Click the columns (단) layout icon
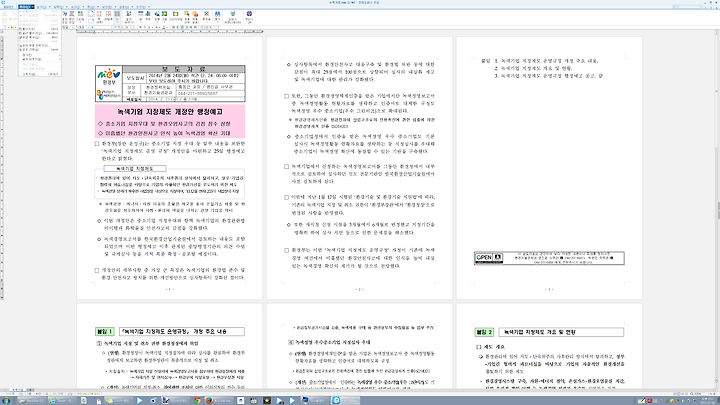Viewport: 720px width, 405px height. click(x=117, y=17)
